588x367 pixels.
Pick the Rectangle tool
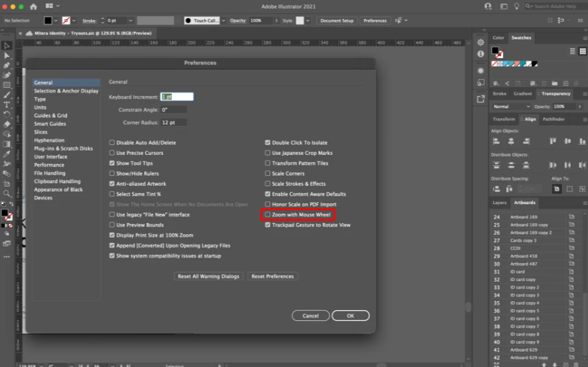(6, 85)
